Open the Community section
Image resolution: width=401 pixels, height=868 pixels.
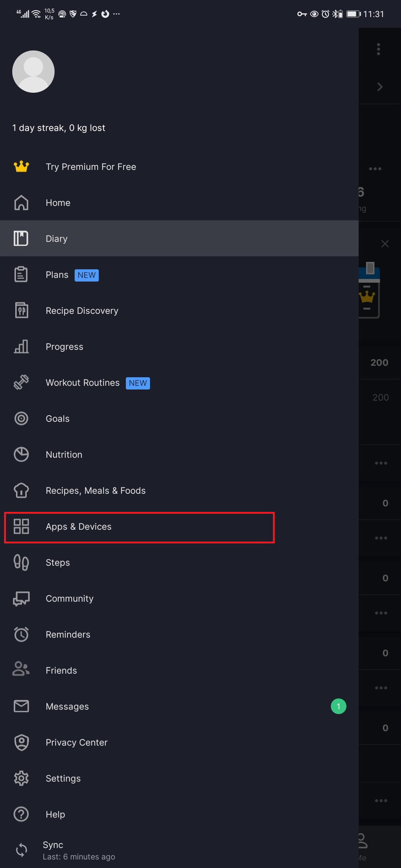(69, 599)
